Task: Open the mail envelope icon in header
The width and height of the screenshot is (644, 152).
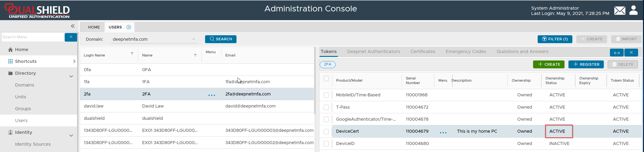Action: (x=620, y=11)
